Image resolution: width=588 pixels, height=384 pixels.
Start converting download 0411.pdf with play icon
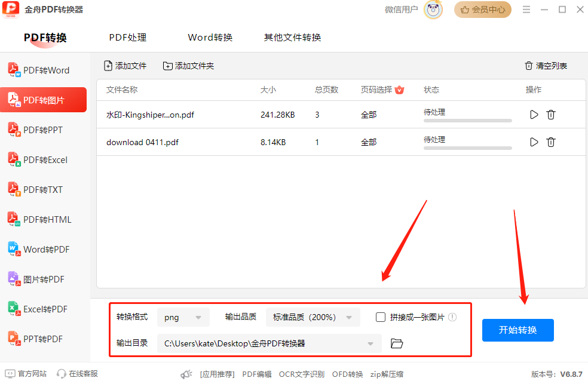(x=534, y=142)
